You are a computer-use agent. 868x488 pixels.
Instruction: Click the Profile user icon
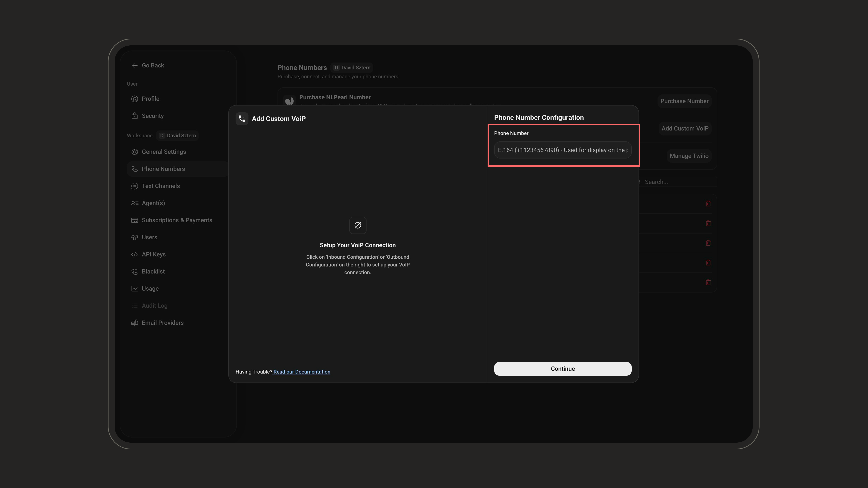pyautogui.click(x=134, y=99)
